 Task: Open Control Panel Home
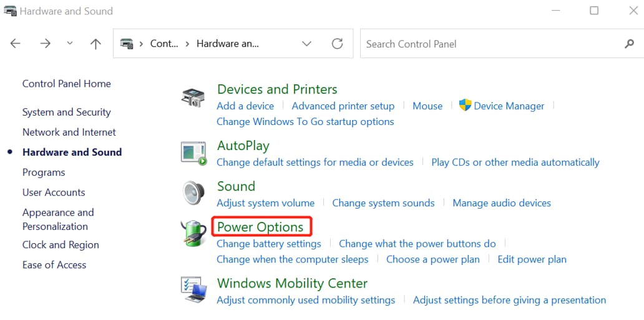(67, 84)
